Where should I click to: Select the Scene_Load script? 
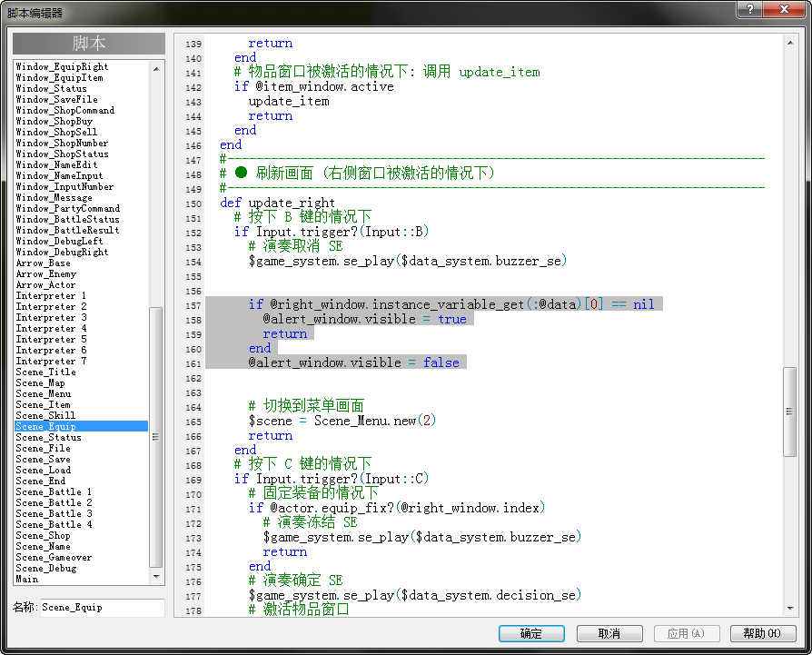click(43, 471)
